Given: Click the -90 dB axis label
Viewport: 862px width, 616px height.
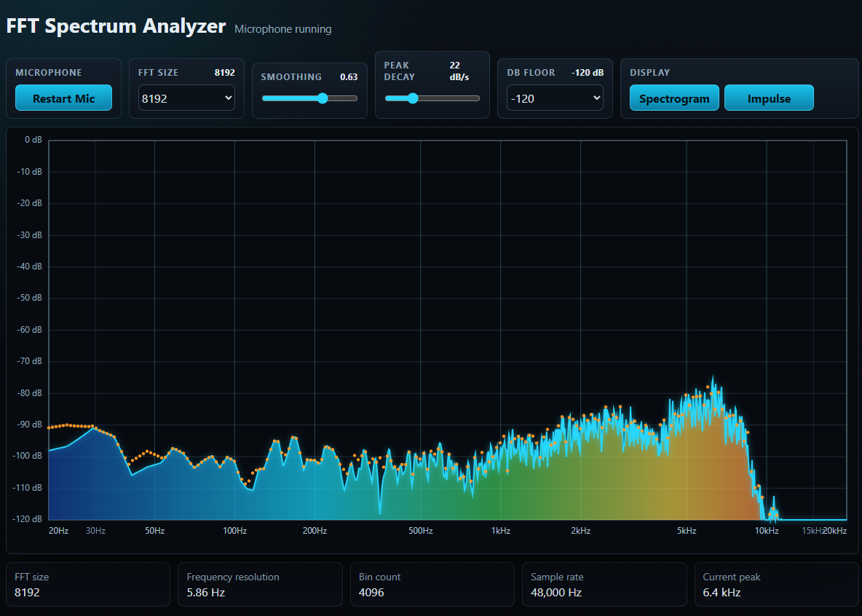Looking at the screenshot, I should coord(30,424).
